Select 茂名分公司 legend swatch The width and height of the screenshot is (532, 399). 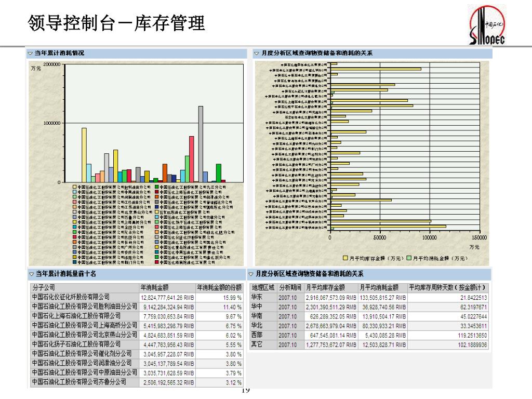[x=75, y=232]
